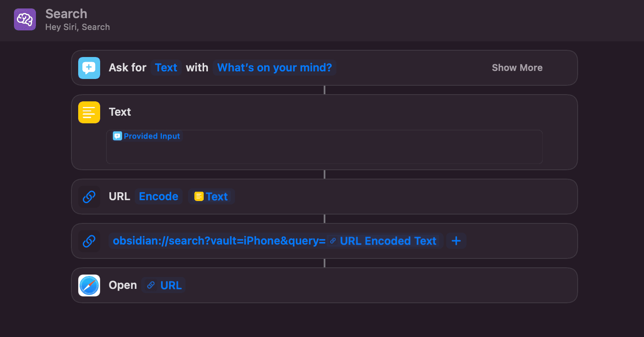
Task: Click the purple brain shortcut icon
Action: 25,19
